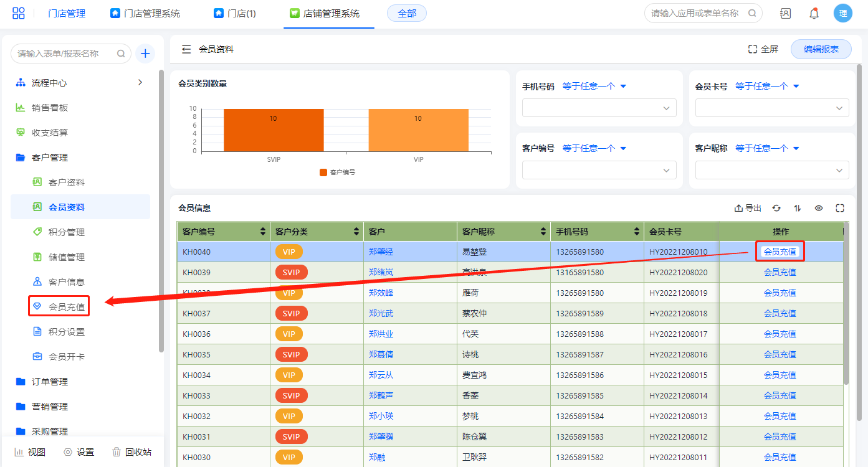Click the plus button beside sidebar search
The height and width of the screenshot is (467, 868).
pyautogui.click(x=145, y=54)
